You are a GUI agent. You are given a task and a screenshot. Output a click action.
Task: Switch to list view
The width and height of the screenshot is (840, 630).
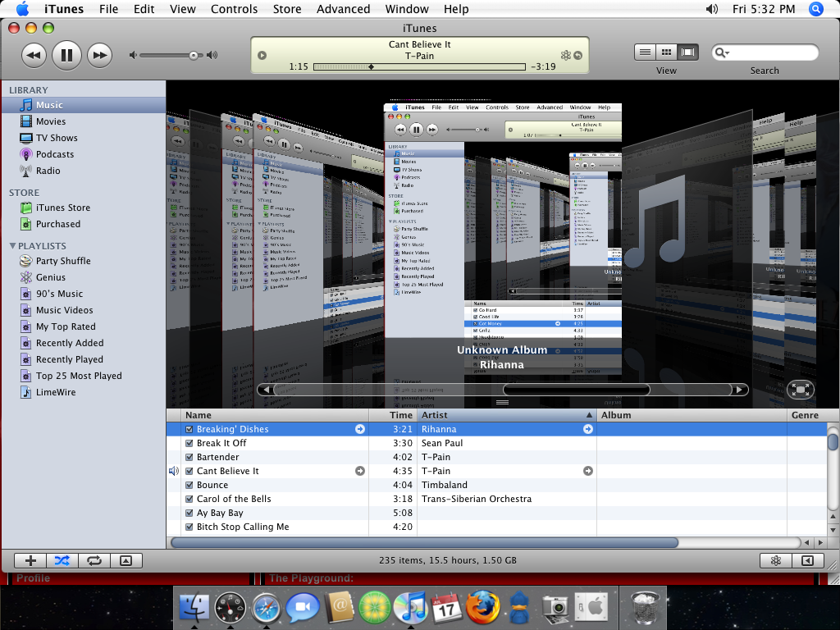point(645,52)
